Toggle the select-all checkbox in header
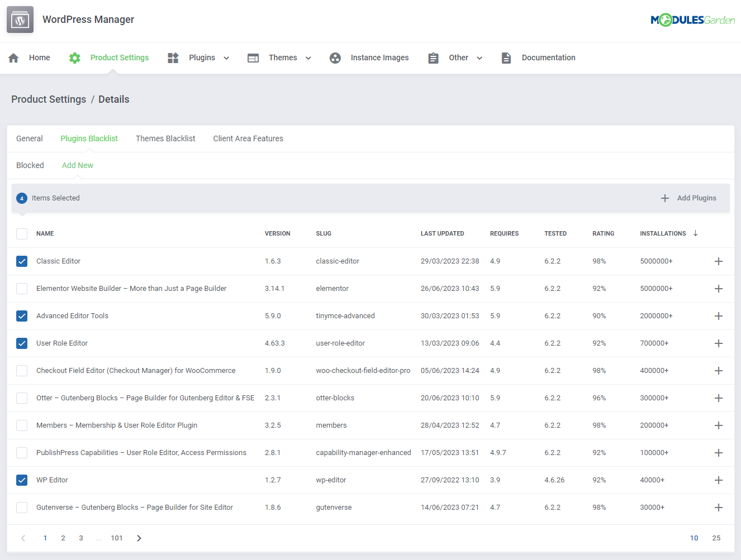 (22, 234)
